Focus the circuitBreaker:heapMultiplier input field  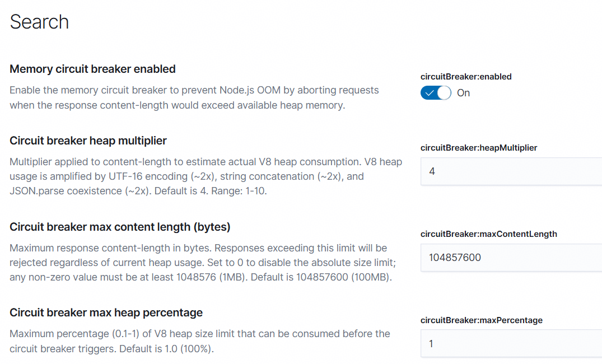(511, 171)
